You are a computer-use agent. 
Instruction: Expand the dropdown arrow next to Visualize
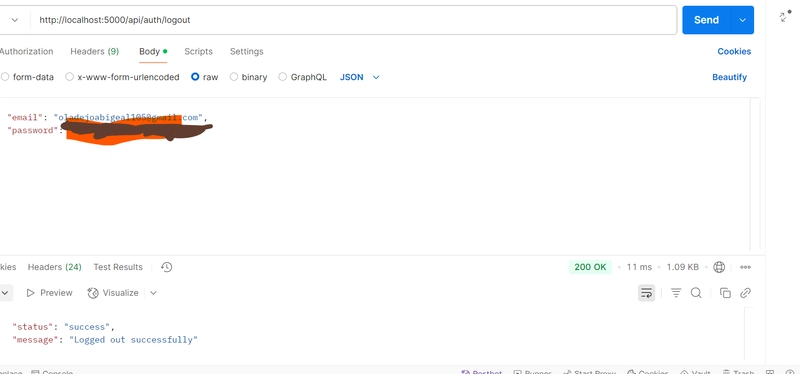tap(153, 293)
